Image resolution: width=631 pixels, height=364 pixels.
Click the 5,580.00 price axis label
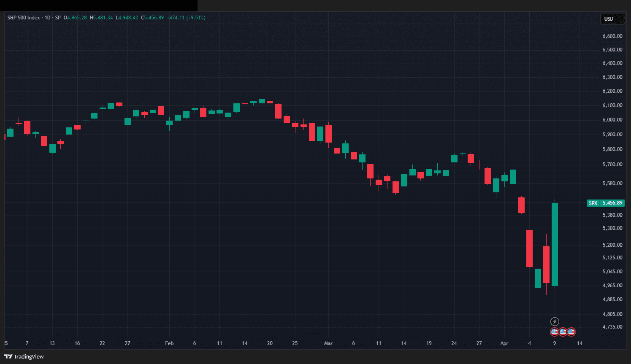(612, 183)
